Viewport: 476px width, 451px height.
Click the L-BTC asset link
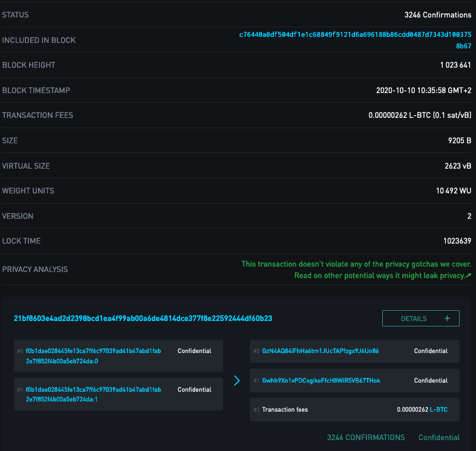tap(439, 409)
